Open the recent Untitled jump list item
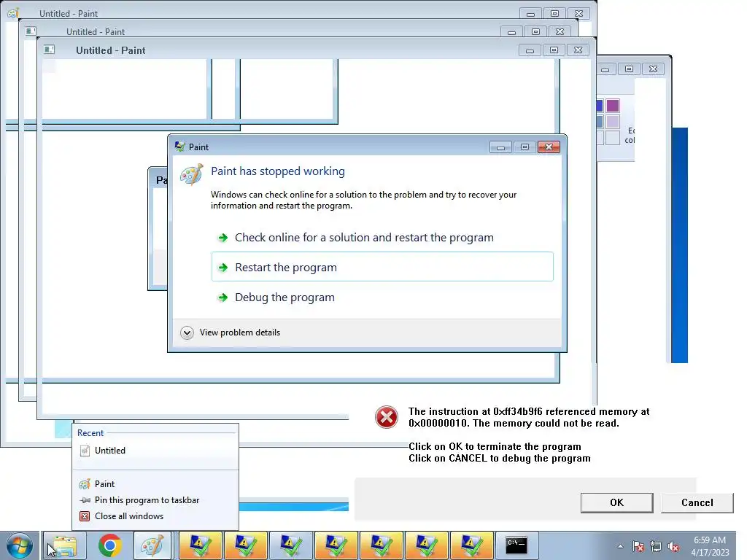 click(x=155, y=451)
